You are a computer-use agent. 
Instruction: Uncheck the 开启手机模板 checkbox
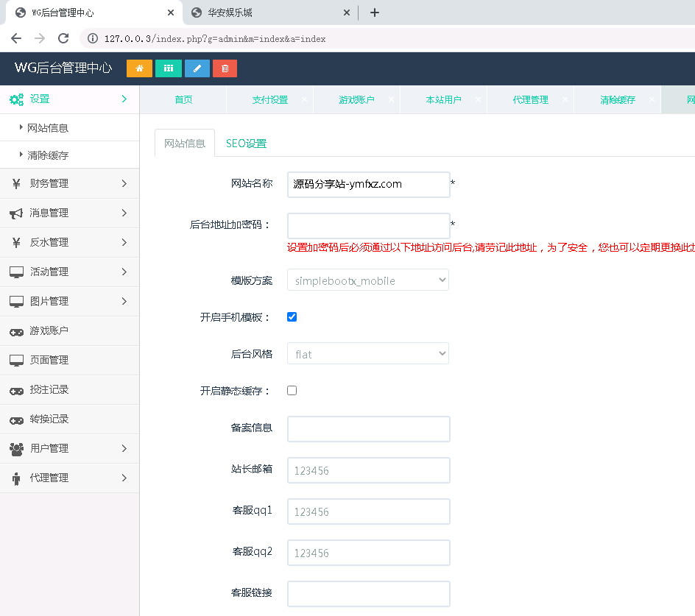[292, 316]
